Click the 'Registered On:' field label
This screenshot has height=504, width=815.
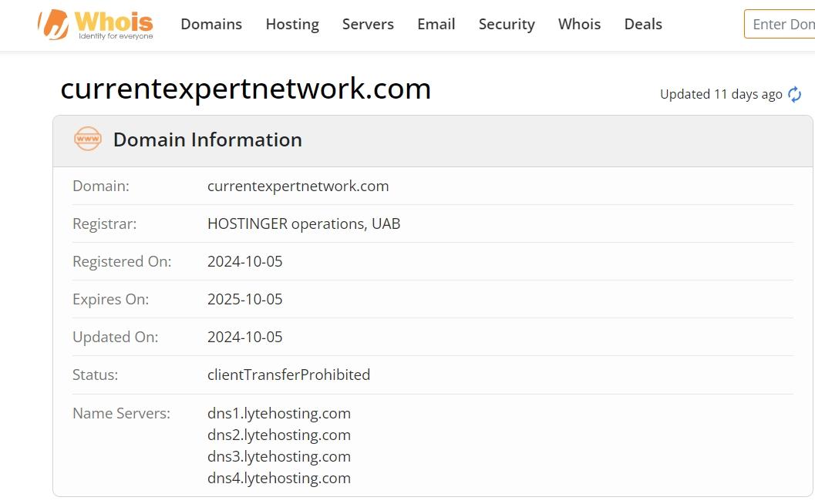[x=122, y=261]
